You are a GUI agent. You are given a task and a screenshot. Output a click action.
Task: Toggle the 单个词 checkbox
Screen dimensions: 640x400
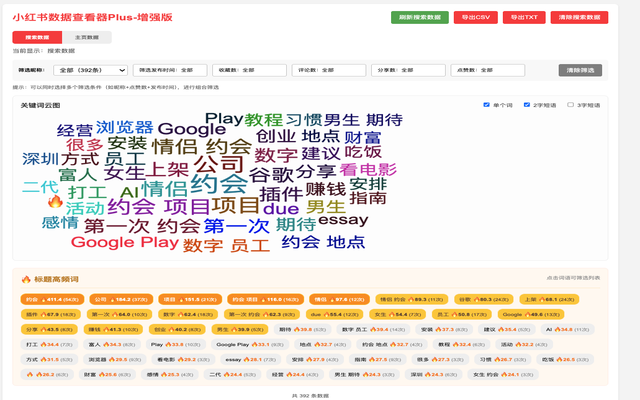point(486,105)
